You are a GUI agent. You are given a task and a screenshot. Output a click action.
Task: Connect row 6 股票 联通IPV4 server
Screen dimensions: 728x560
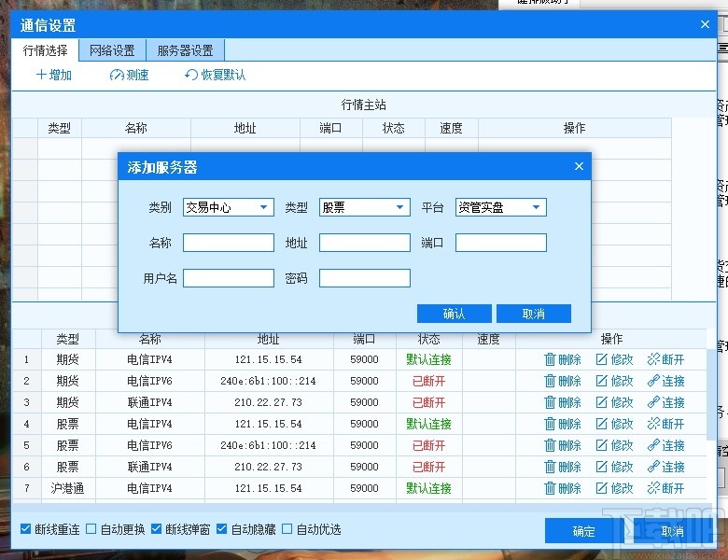(665, 467)
